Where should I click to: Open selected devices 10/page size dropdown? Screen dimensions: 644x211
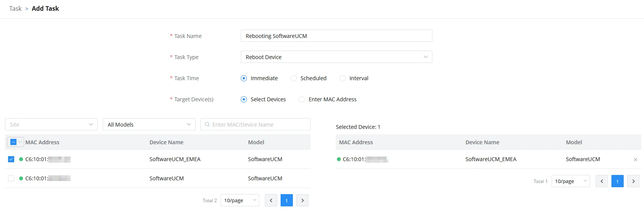pos(571,181)
